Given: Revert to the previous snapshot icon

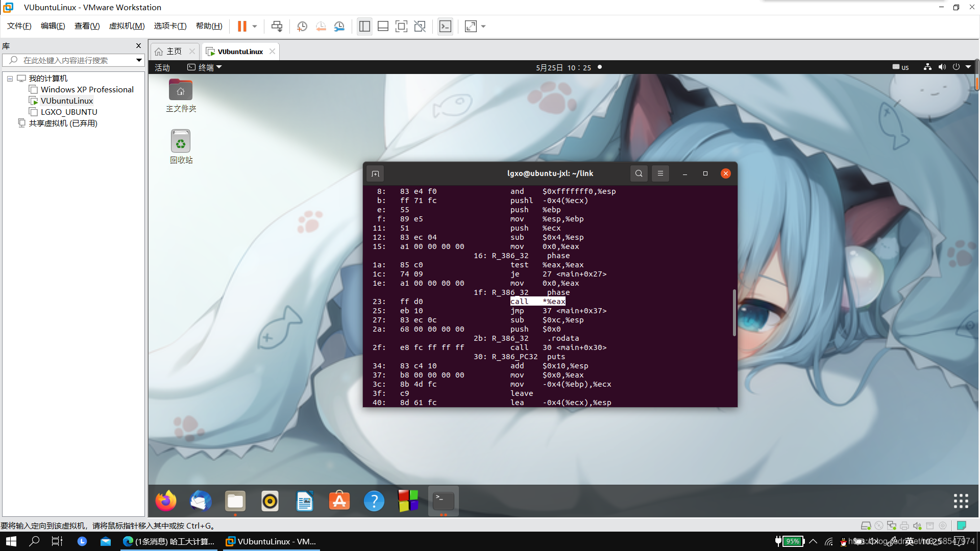Looking at the screenshot, I should [321, 26].
